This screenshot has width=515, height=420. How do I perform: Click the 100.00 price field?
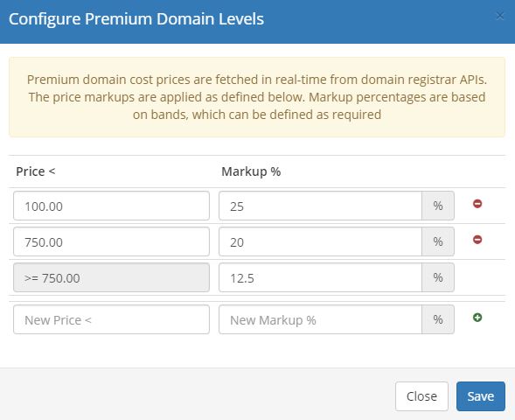tap(111, 206)
